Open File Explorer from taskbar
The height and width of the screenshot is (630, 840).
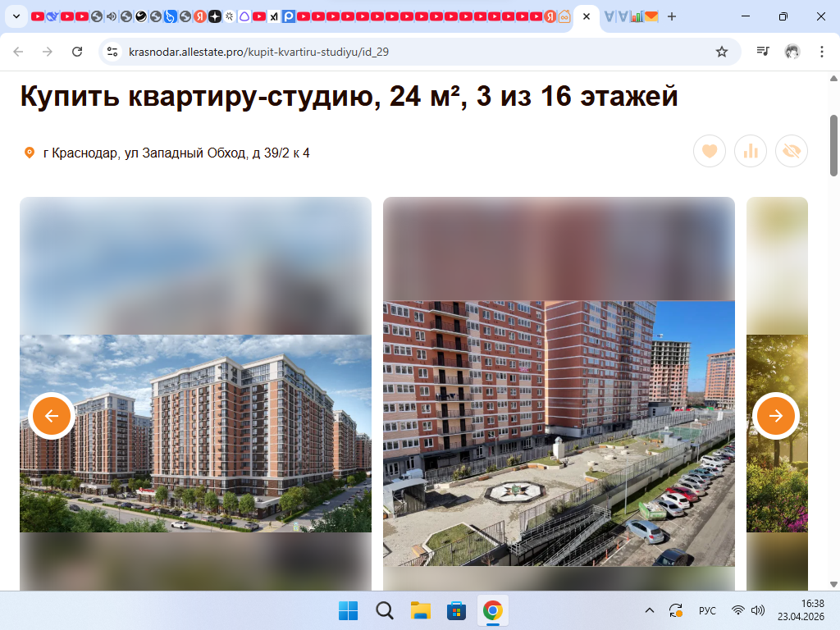(421, 610)
